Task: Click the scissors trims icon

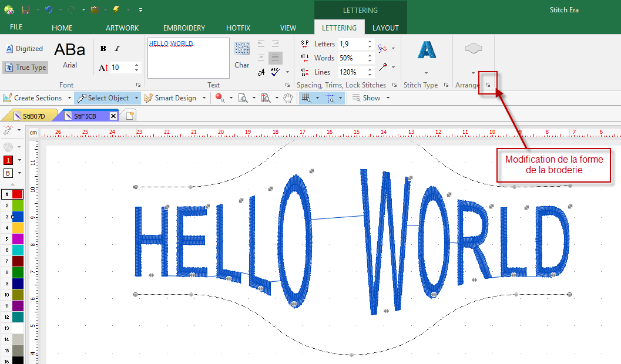Action: click(x=382, y=48)
